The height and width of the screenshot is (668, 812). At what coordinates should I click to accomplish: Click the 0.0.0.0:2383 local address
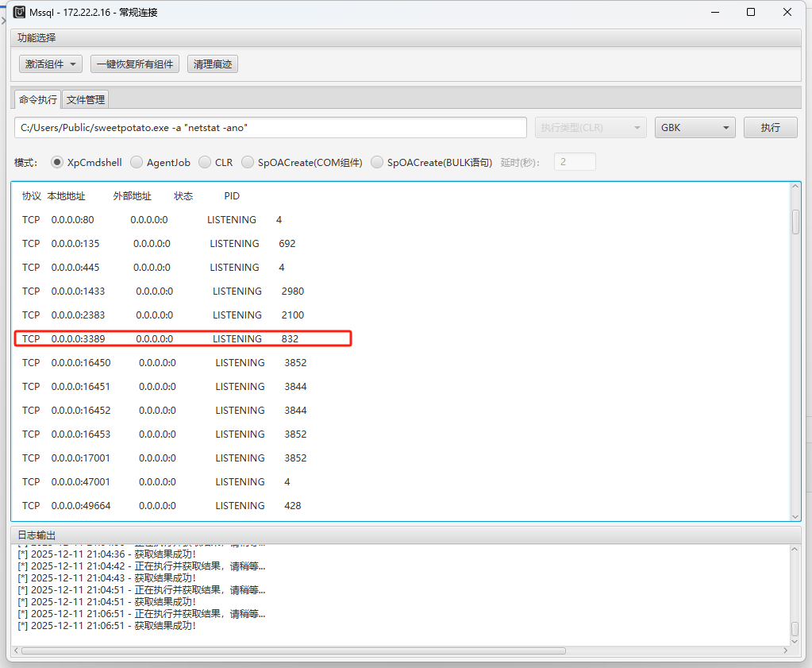pos(78,315)
